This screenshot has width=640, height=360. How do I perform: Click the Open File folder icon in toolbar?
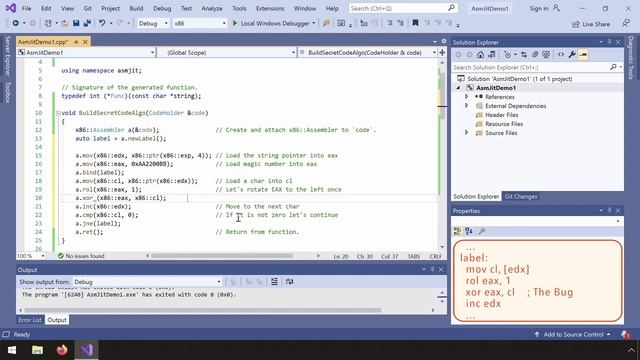point(65,23)
